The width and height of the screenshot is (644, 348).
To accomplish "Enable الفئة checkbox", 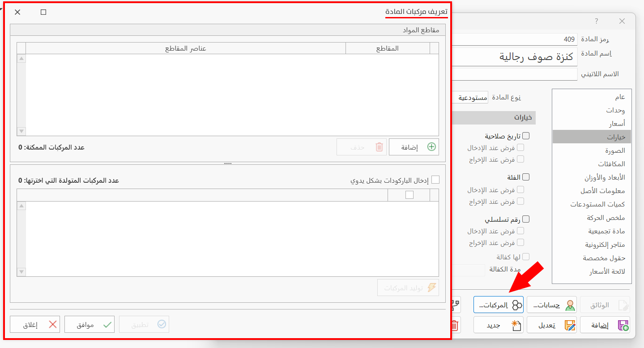I will [x=526, y=177].
